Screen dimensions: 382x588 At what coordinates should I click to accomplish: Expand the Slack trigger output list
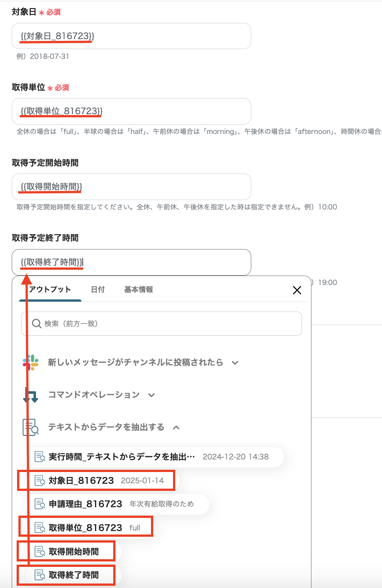coord(235,362)
